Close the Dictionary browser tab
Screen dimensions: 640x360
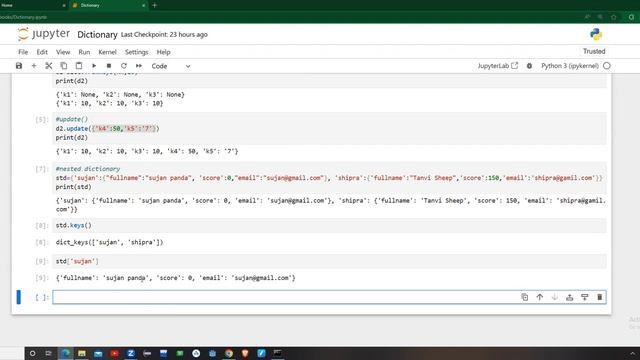[144, 5]
